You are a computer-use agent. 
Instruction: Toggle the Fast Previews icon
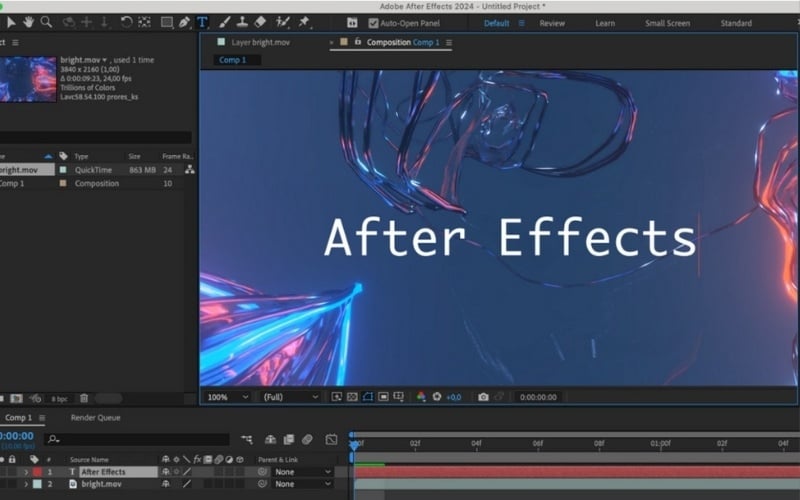pyautogui.click(x=337, y=396)
